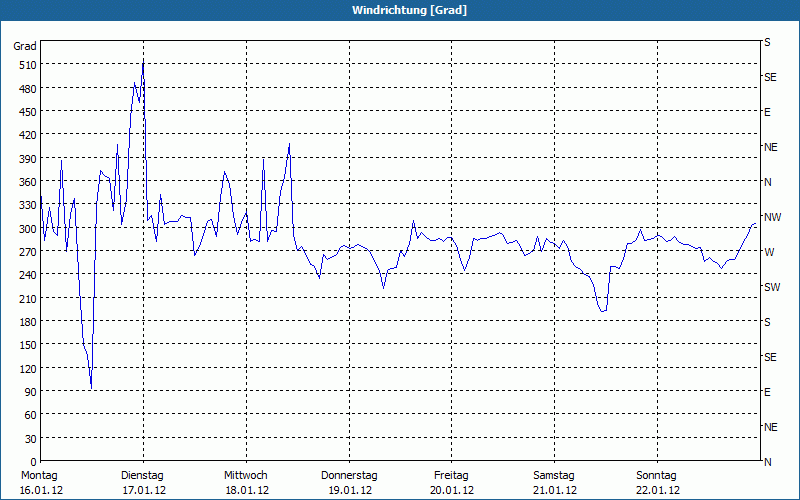
Task: Click the Dienstag day label
Action: tap(142, 476)
